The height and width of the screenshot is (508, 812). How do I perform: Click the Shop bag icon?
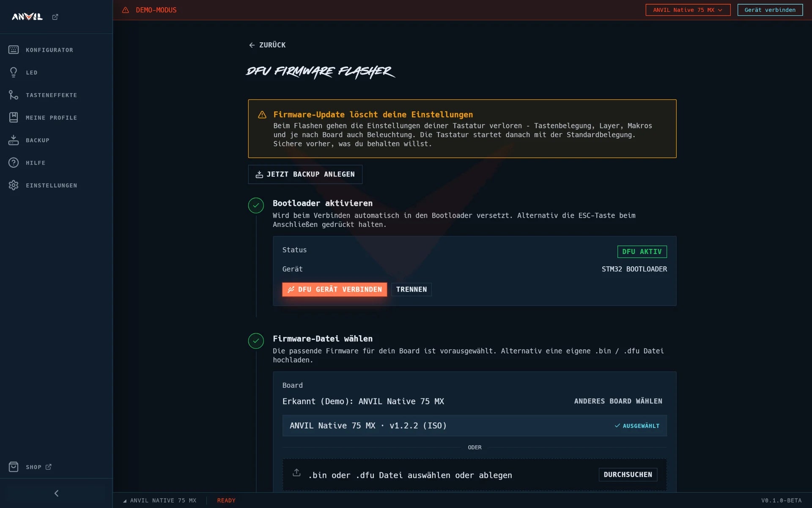click(14, 467)
